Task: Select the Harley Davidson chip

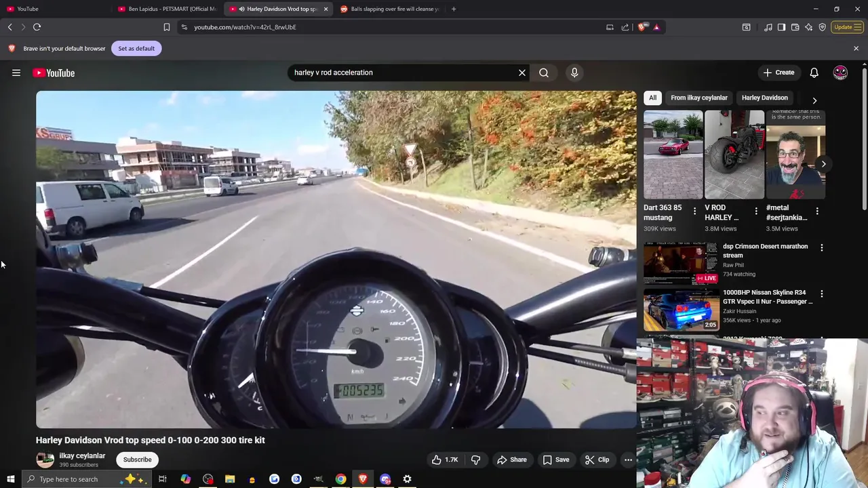Action: click(x=765, y=98)
